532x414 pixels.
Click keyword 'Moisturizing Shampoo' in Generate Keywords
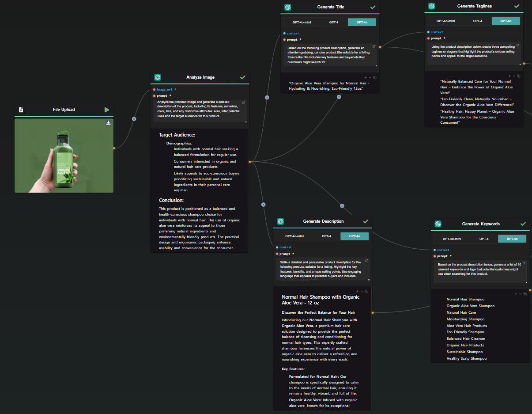[465, 319]
